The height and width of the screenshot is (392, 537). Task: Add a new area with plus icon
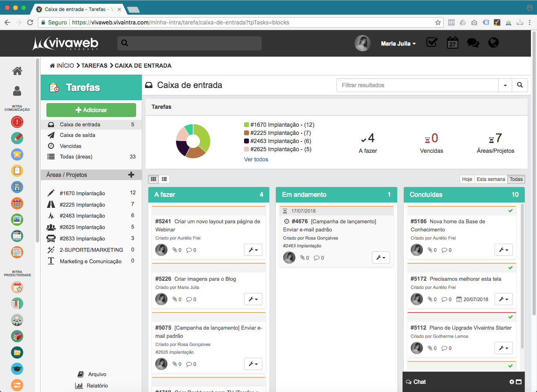pos(131,175)
